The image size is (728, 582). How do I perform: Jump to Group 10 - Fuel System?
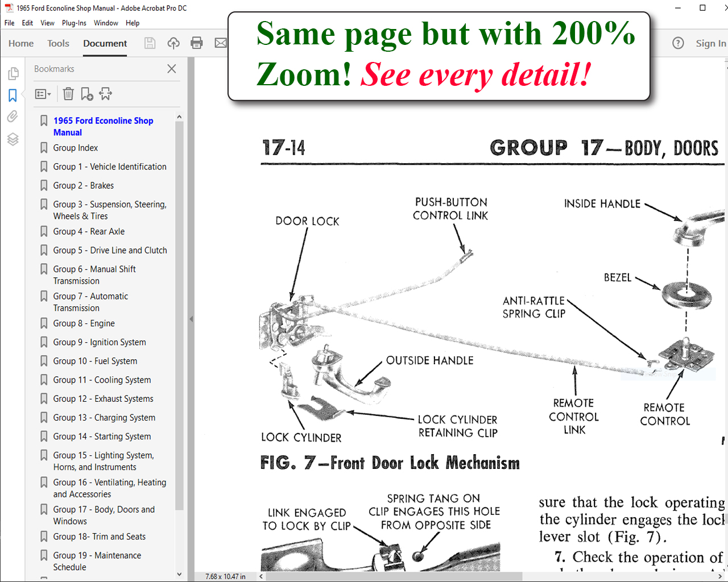click(x=95, y=361)
